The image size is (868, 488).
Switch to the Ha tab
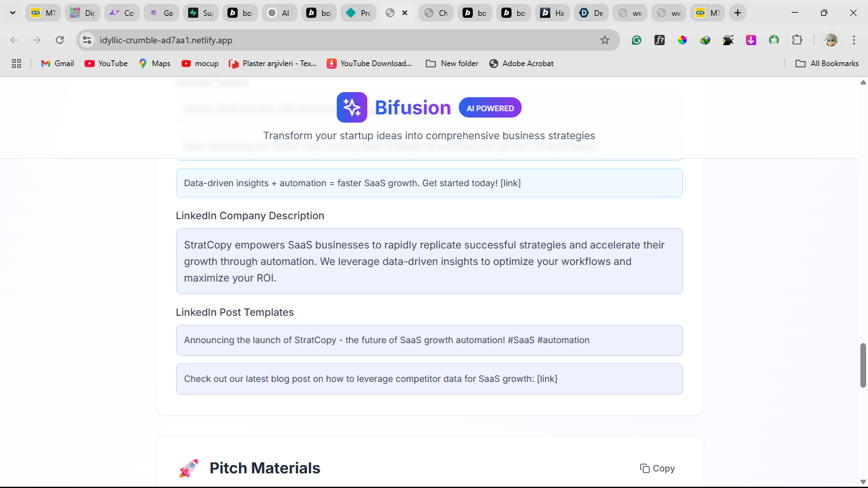pos(552,13)
